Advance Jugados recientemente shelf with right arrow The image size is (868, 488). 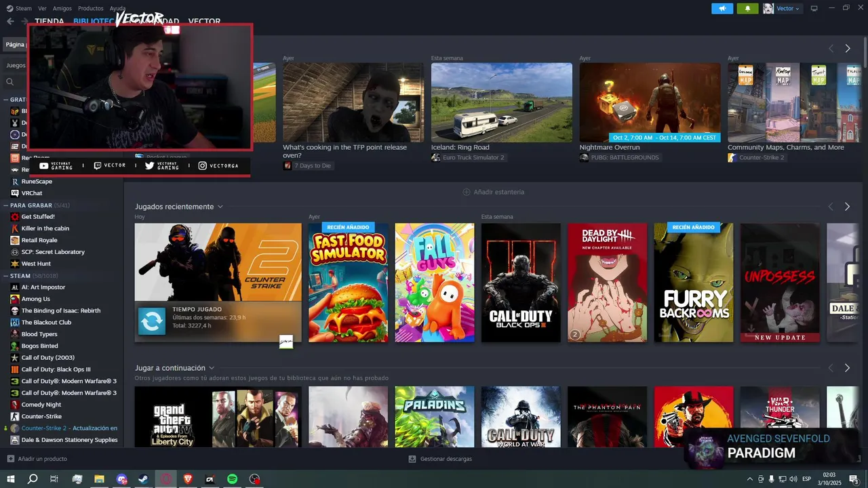(x=847, y=207)
